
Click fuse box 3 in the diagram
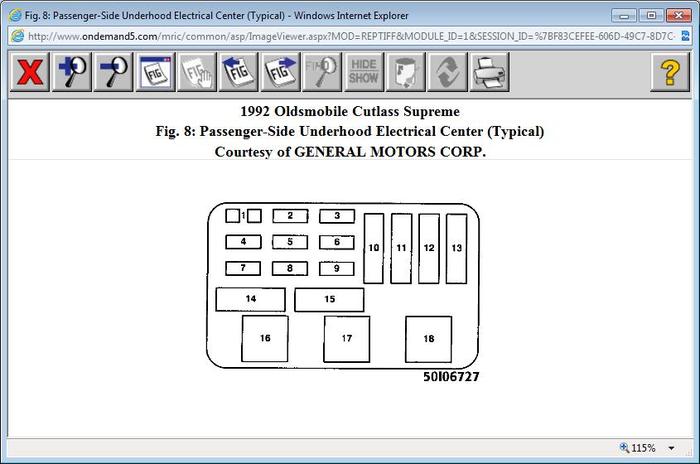coord(337,216)
